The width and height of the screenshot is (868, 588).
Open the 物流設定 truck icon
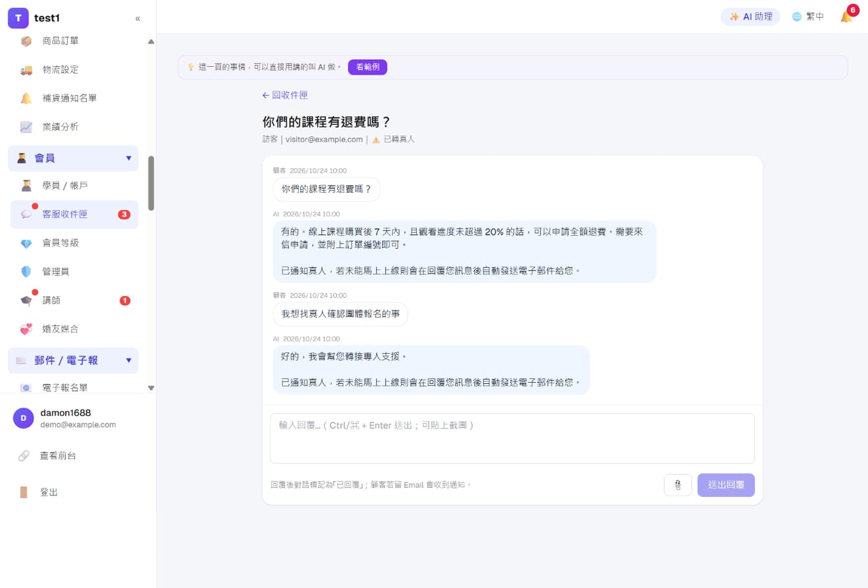tap(26, 70)
